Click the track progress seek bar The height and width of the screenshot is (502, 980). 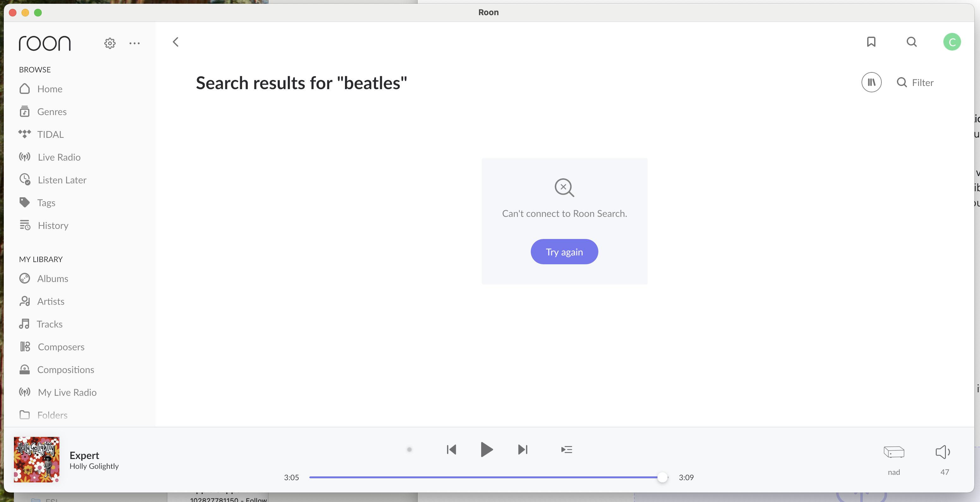tap(485, 477)
